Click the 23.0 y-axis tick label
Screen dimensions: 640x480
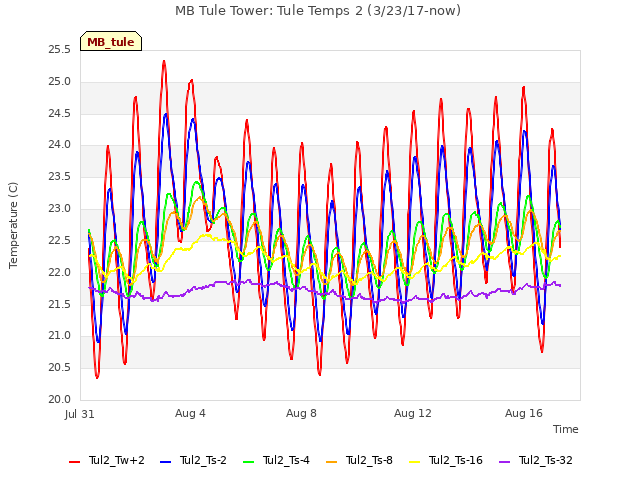click(60, 209)
